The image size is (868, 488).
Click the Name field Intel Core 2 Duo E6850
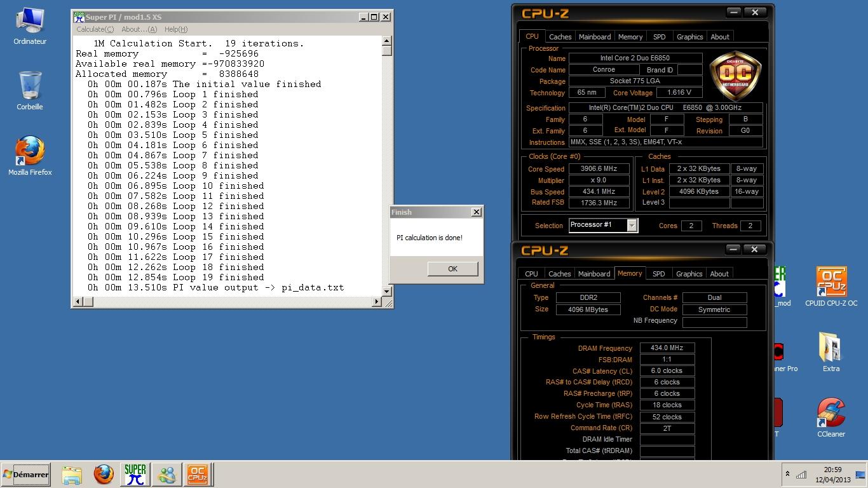(x=635, y=58)
